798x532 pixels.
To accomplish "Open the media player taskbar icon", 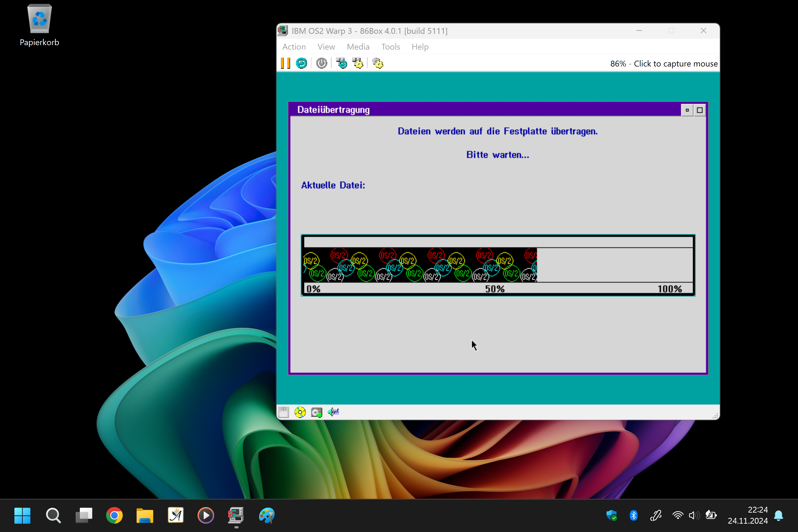I will pos(206,515).
